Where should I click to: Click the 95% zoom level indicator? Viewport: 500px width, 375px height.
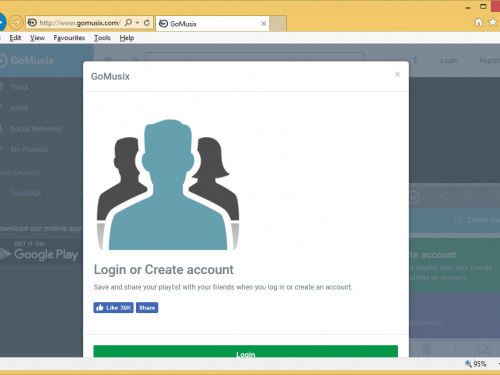[476, 364]
